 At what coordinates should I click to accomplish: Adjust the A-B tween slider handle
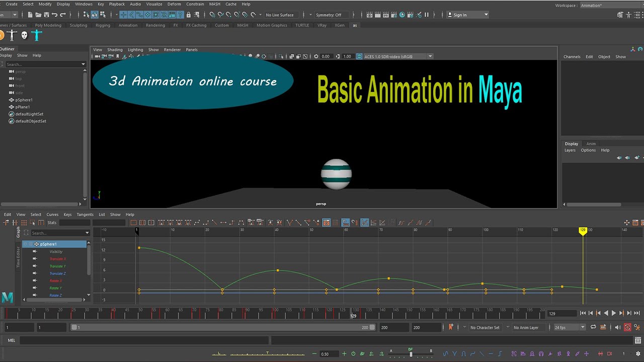click(411, 353)
